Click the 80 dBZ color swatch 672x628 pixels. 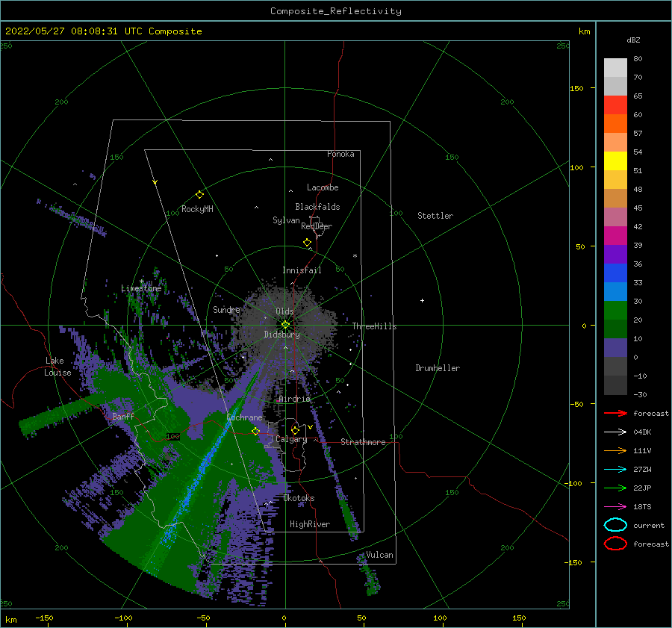click(x=615, y=67)
